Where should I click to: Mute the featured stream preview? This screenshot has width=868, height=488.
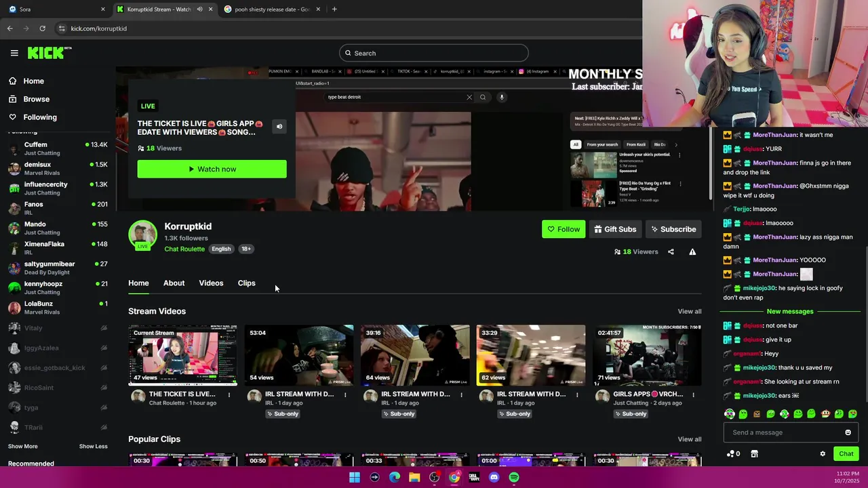point(279,126)
